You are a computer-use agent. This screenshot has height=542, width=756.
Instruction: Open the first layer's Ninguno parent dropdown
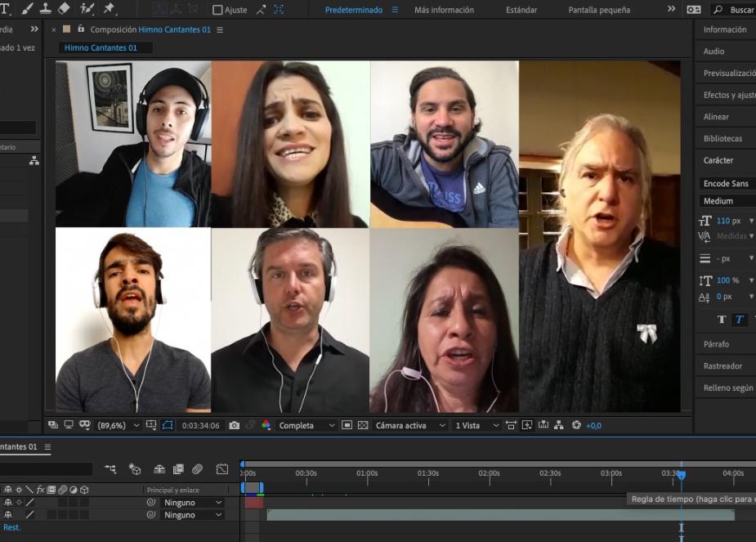pos(192,503)
